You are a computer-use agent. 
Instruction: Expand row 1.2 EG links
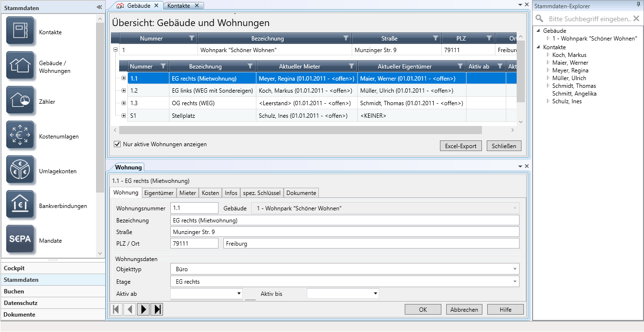coord(123,90)
